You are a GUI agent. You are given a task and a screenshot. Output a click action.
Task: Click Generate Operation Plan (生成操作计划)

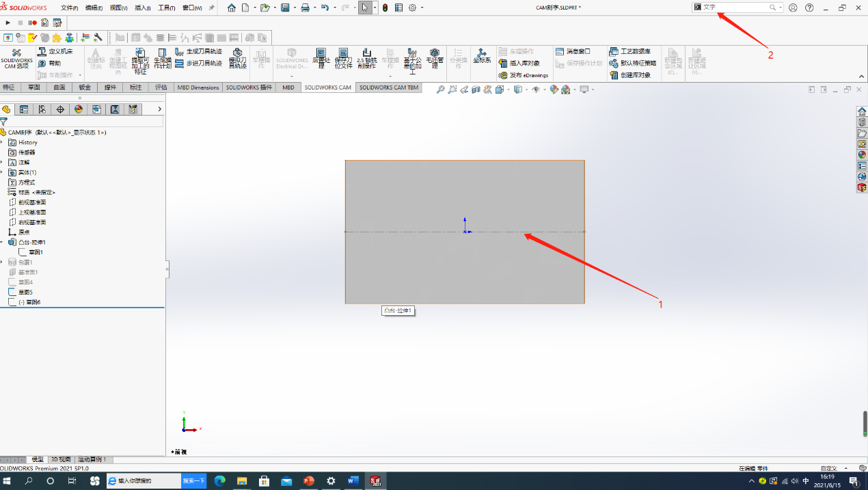pyautogui.click(x=163, y=59)
